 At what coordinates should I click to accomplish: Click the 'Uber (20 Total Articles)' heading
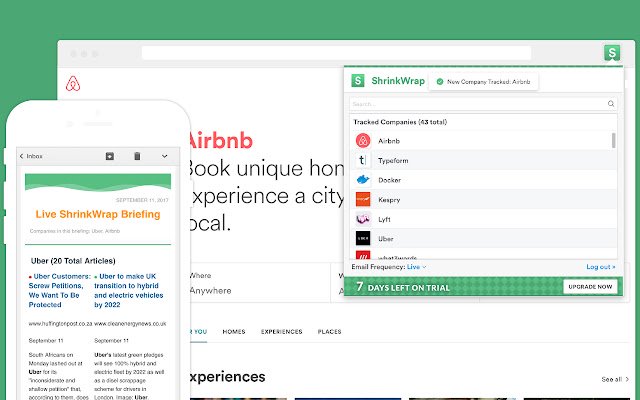pos(73,261)
